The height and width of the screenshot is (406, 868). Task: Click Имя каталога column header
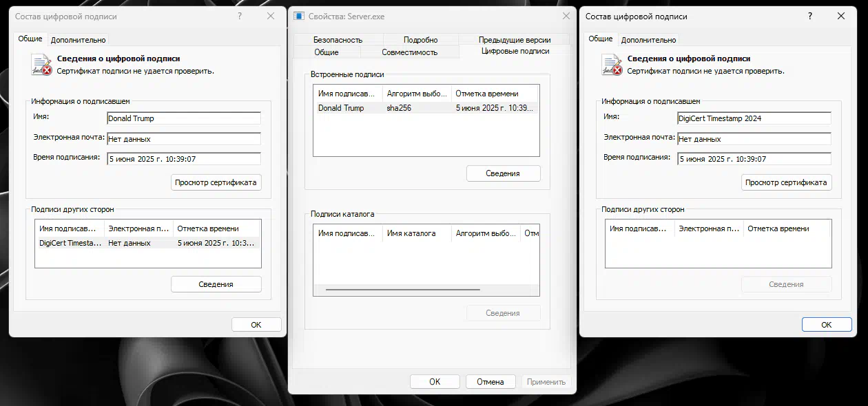(x=417, y=233)
